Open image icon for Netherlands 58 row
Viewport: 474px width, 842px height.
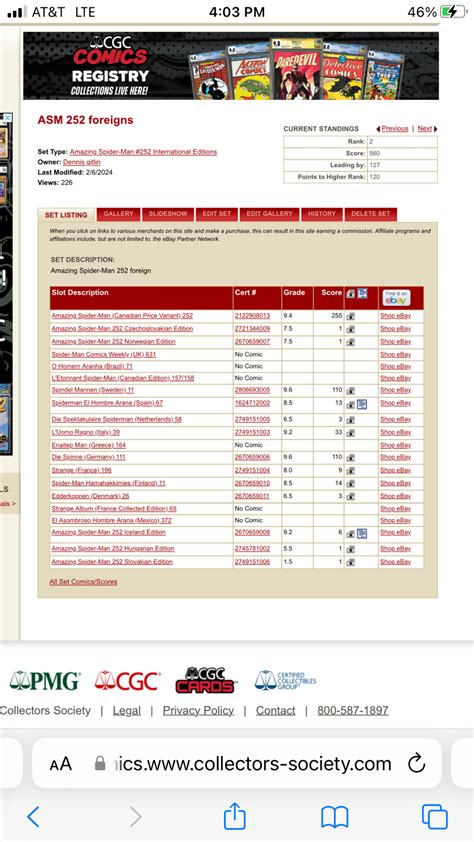click(350, 420)
